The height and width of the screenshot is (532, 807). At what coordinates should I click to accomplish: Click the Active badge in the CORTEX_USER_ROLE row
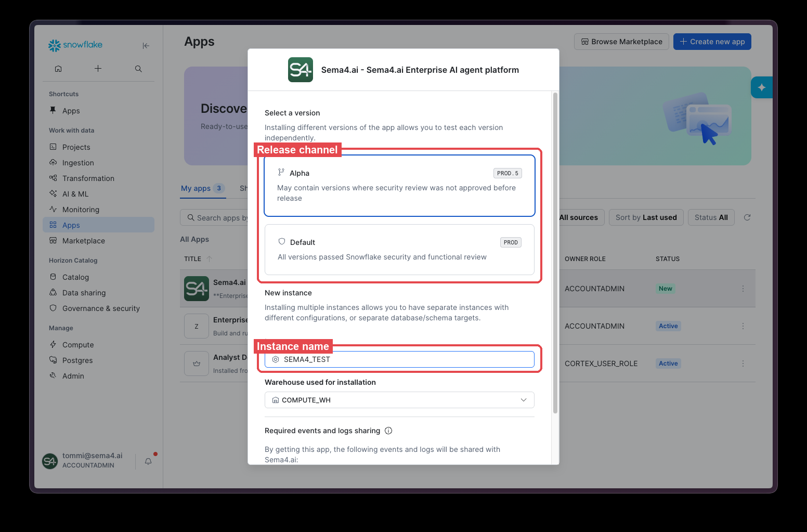(668, 364)
